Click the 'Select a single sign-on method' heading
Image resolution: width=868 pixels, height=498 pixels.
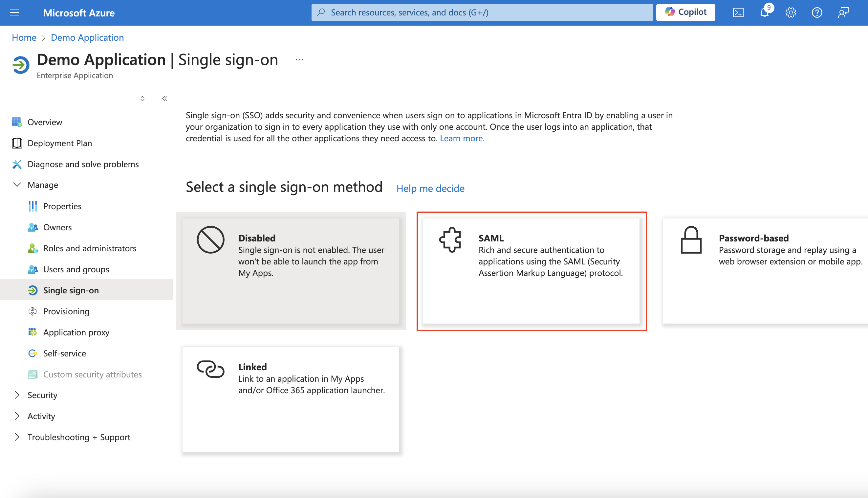pyautogui.click(x=284, y=187)
